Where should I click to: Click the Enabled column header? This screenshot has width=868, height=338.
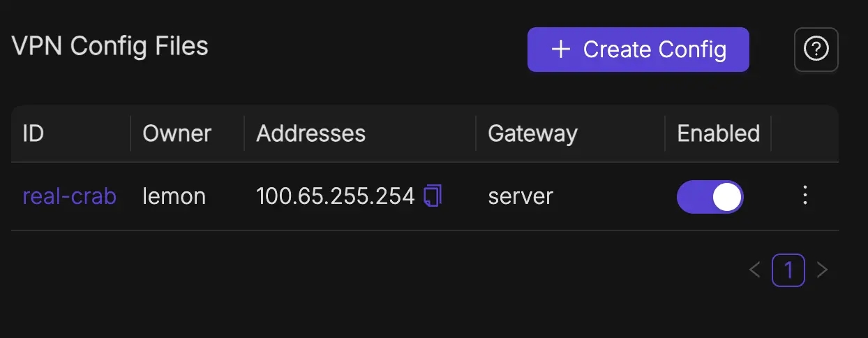pyautogui.click(x=718, y=133)
